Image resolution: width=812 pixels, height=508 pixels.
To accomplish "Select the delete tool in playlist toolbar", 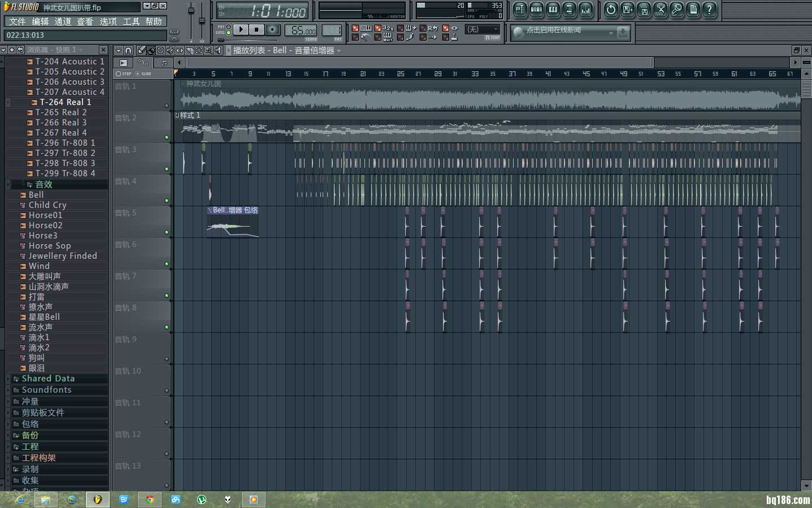I will coord(160,50).
